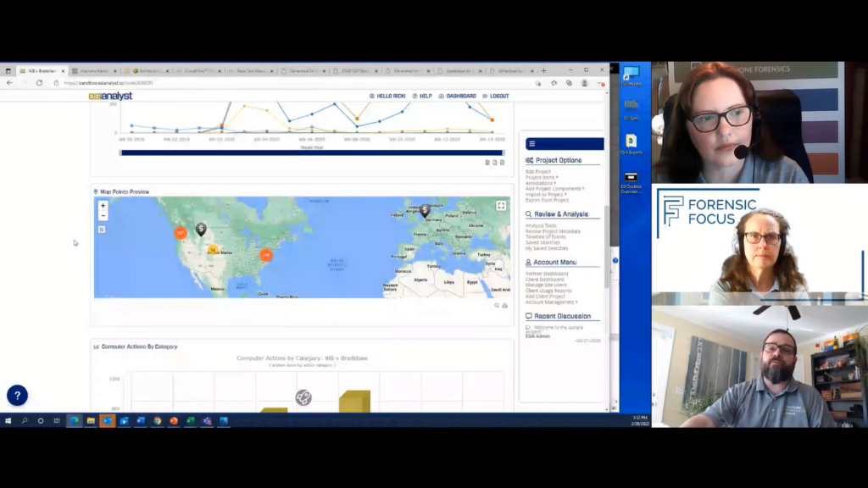
Task: Open the Client Usage Reports link
Action: [x=548, y=291]
